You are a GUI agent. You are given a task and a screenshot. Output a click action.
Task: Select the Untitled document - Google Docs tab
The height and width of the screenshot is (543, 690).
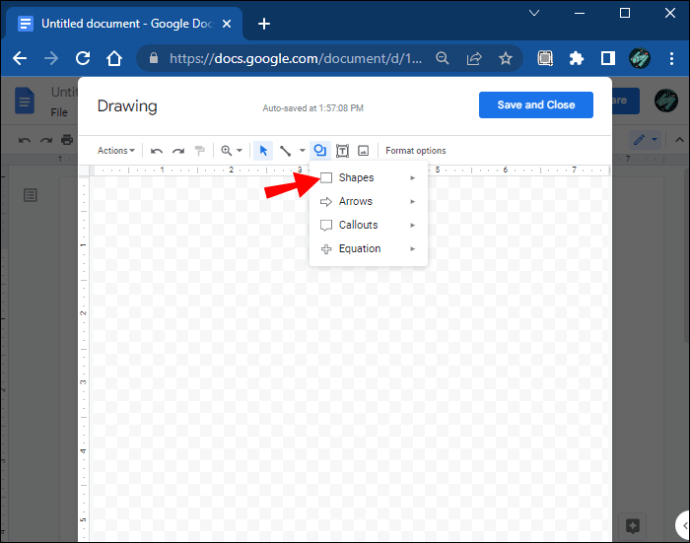point(123,24)
